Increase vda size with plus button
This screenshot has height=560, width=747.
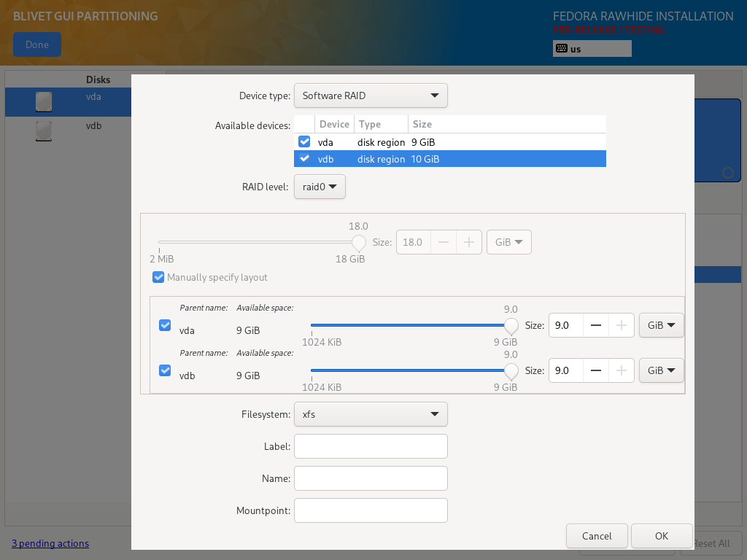coord(622,325)
